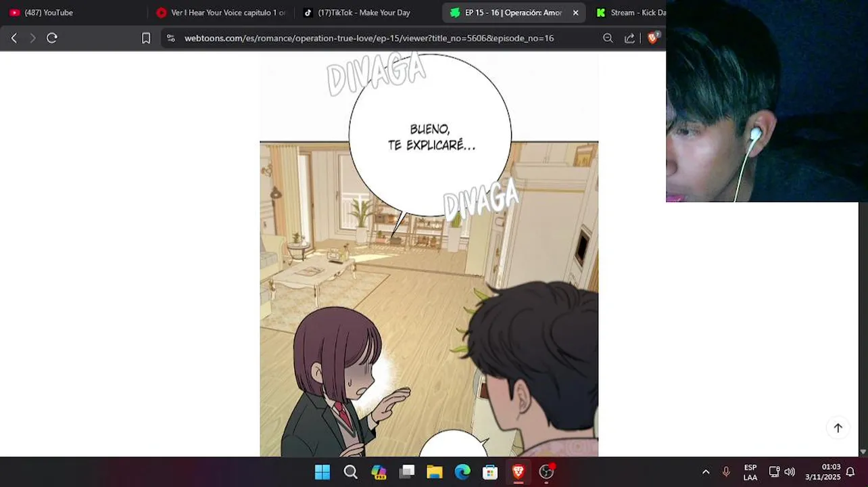Image resolution: width=868 pixels, height=487 pixels.
Task: Click the webtoons.com URL address field
Action: 369,39
